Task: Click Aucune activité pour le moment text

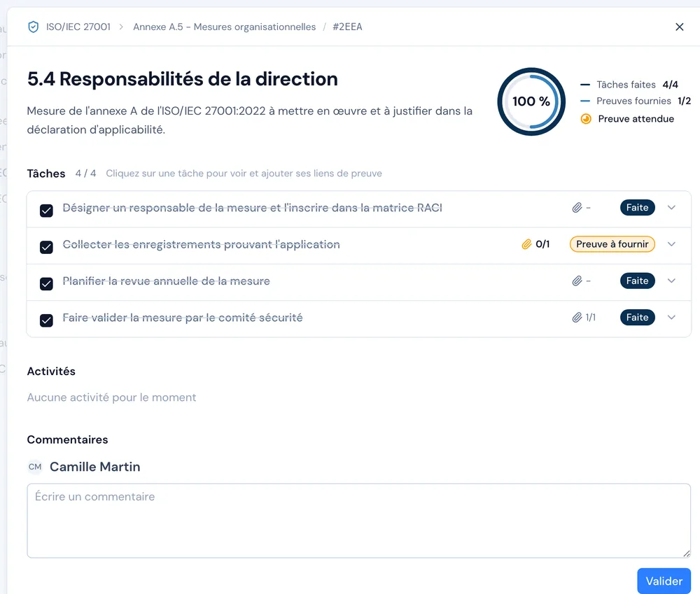Action: pyautogui.click(x=111, y=397)
